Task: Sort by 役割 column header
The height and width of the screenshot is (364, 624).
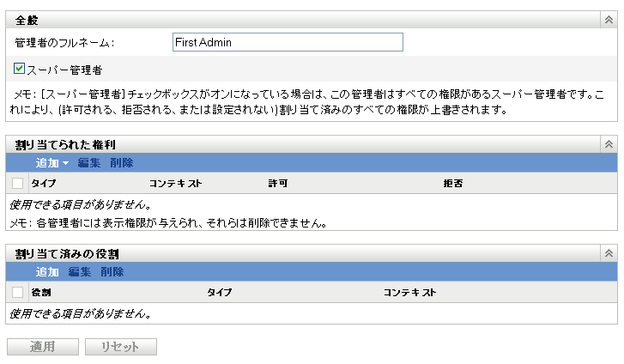Action: click(x=41, y=293)
